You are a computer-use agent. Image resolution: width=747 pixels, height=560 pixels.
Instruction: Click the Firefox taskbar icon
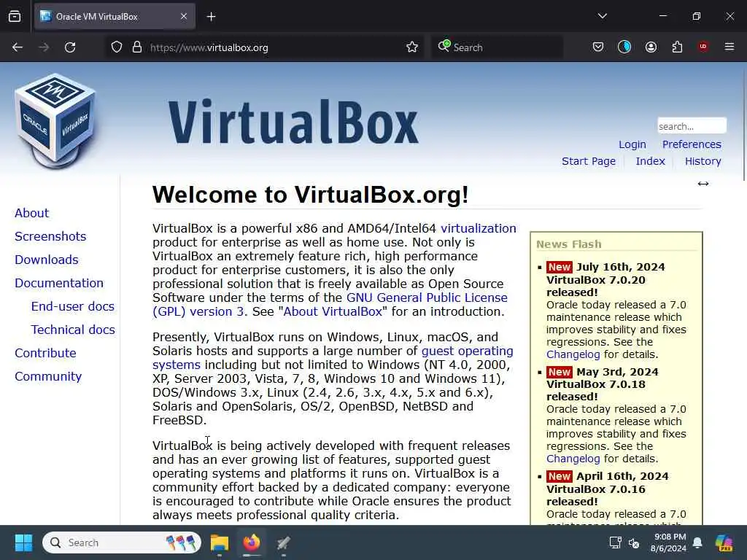pos(252,542)
